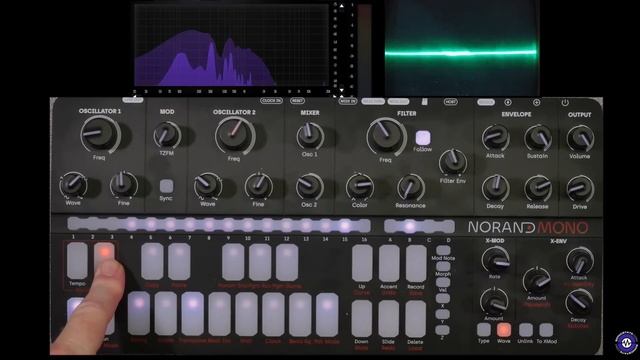Toggle the Sync button in MOD section
Image resolution: width=640 pixels, height=360 pixels.
[x=166, y=186]
